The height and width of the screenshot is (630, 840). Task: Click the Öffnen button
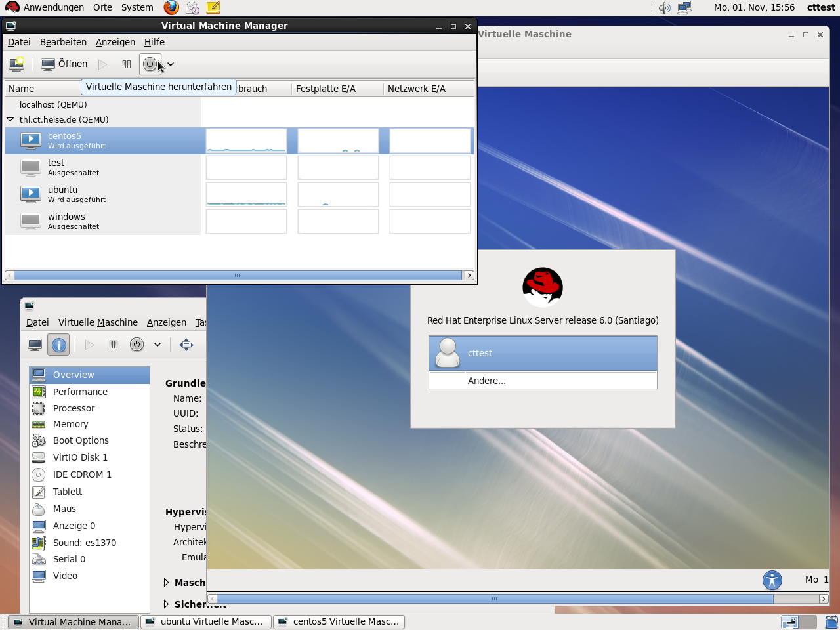(x=64, y=64)
